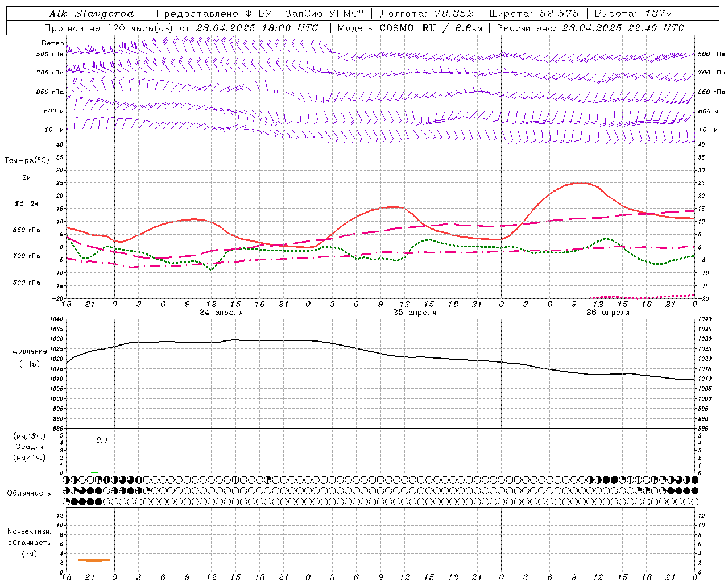
Task: Click the dashed line sample under 'Td 2м'
Action: [26, 210]
